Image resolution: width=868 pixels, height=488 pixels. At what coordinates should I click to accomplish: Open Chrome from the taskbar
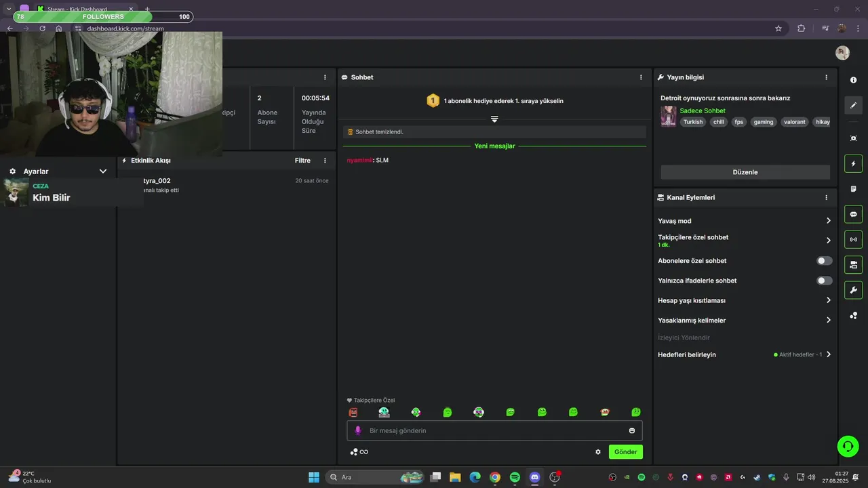(x=495, y=477)
